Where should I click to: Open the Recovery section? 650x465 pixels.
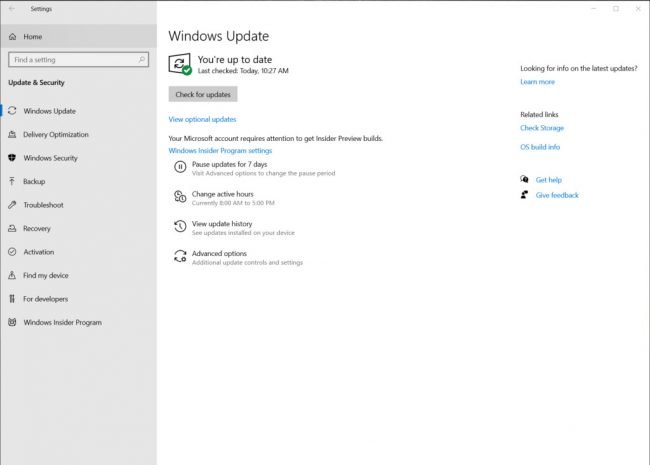[79, 228]
